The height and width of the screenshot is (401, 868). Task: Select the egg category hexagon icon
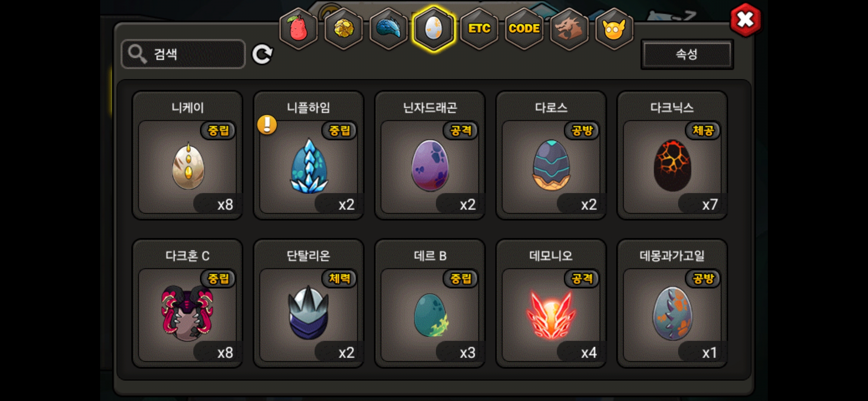point(434,29)
